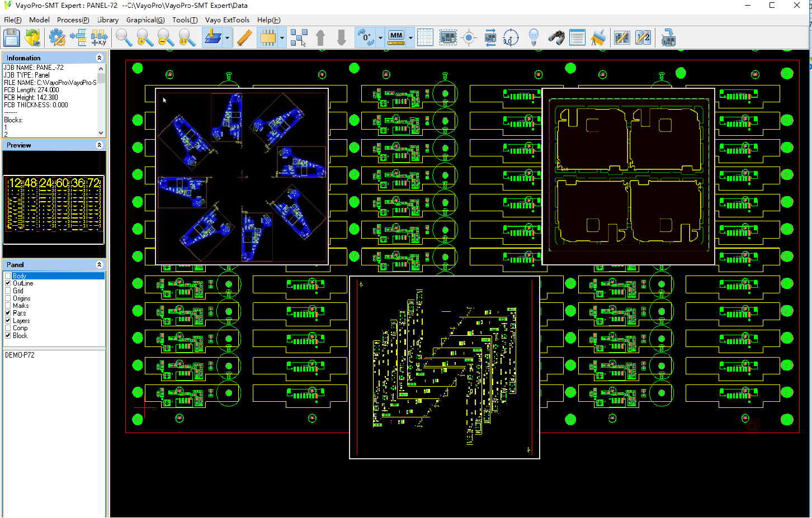Screen dimensions: 812x518
Task: Click the four-board outline inset image
Action: pos(629,177)
